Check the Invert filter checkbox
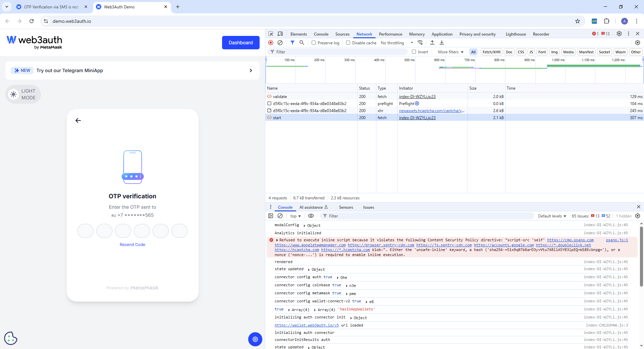Screen dimensions: 644x349 pyautogui.click(x=414, y=52)
